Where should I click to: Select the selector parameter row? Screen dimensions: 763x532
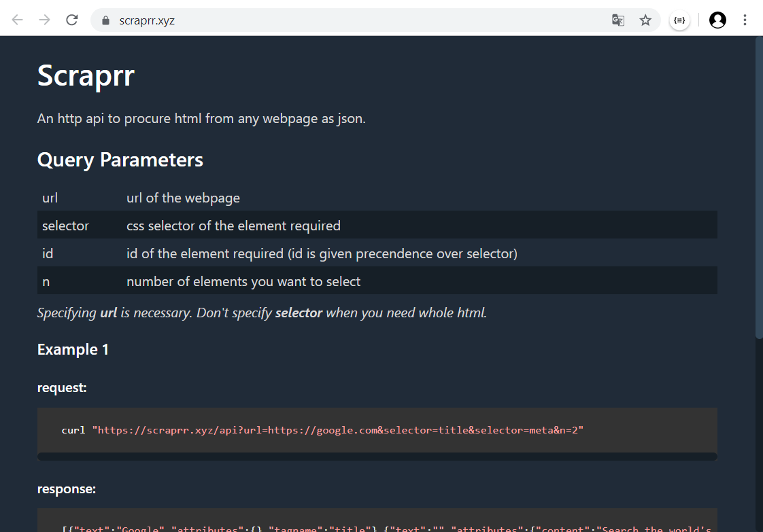coord(377,226)
